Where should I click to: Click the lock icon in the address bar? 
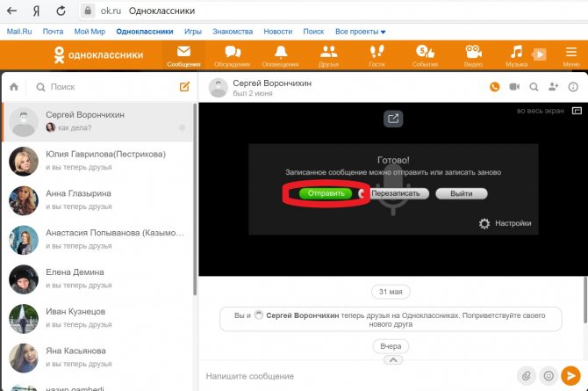(x=88, y=11)
